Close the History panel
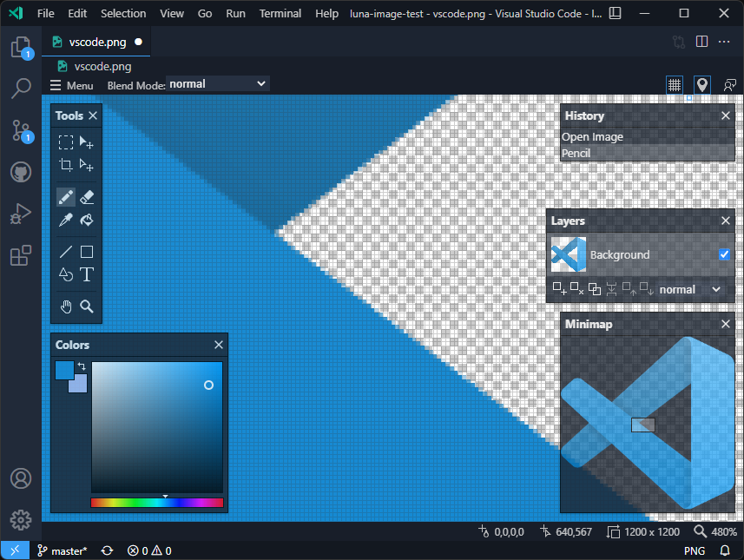 pyautogui.click(x=726, y=115)
